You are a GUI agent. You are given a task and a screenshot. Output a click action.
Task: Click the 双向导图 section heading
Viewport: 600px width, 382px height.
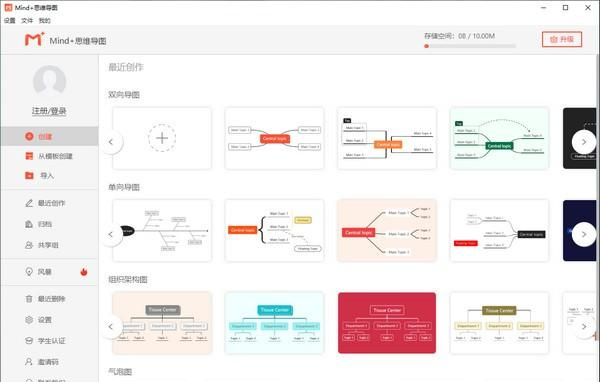124,95
